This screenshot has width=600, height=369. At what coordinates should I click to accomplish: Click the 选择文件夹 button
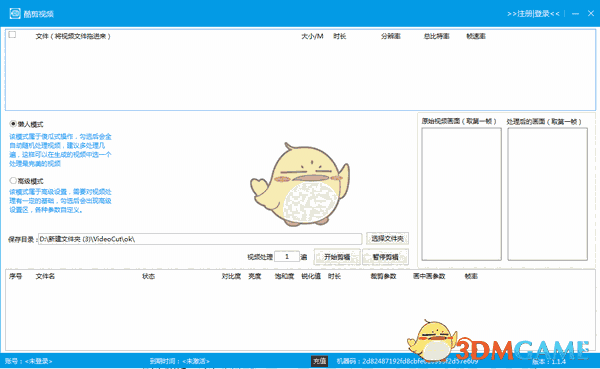pos(387,238)
